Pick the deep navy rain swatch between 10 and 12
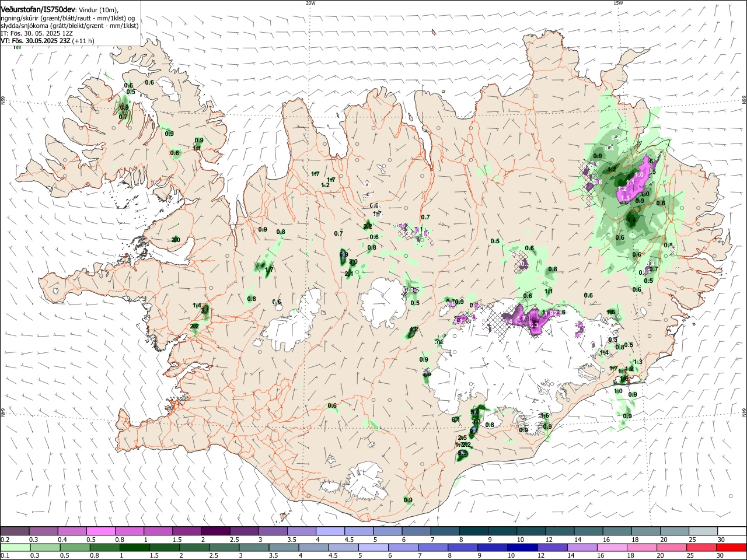The height and width of the screenshot is (560, 747). click(522, 548)
